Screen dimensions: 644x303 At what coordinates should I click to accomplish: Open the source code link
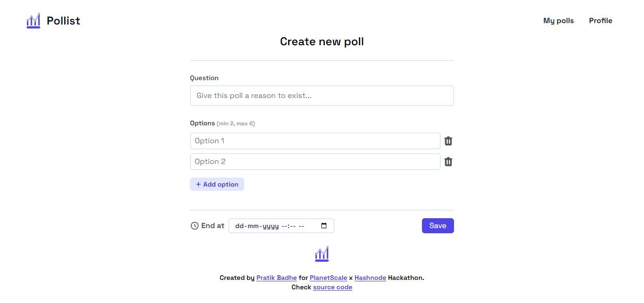pos(332,287)
